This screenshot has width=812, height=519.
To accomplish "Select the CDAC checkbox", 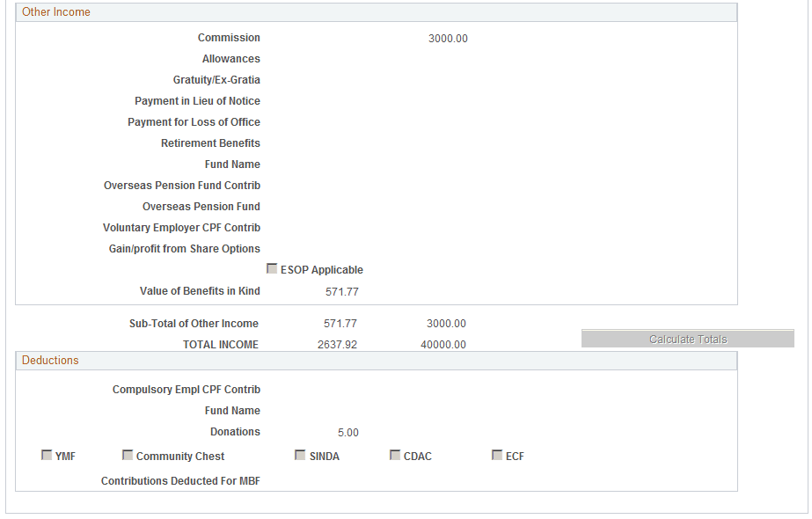I will click(x=395, y=455).
